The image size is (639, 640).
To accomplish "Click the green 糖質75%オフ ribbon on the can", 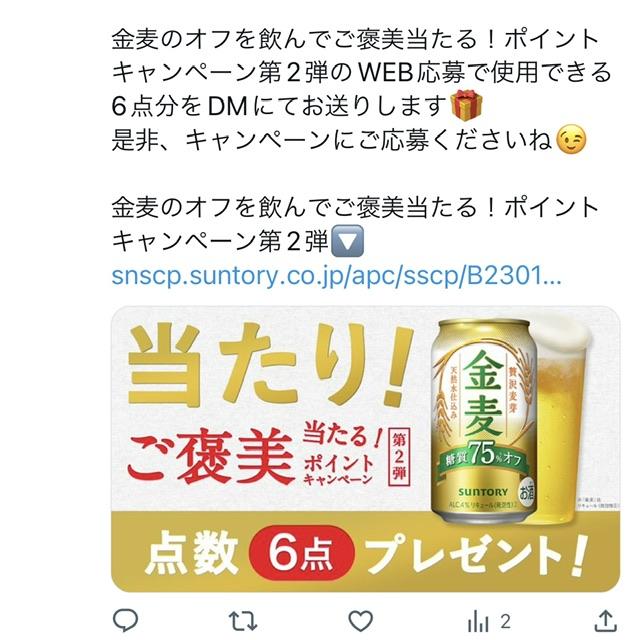I will [x=483, y=456].
